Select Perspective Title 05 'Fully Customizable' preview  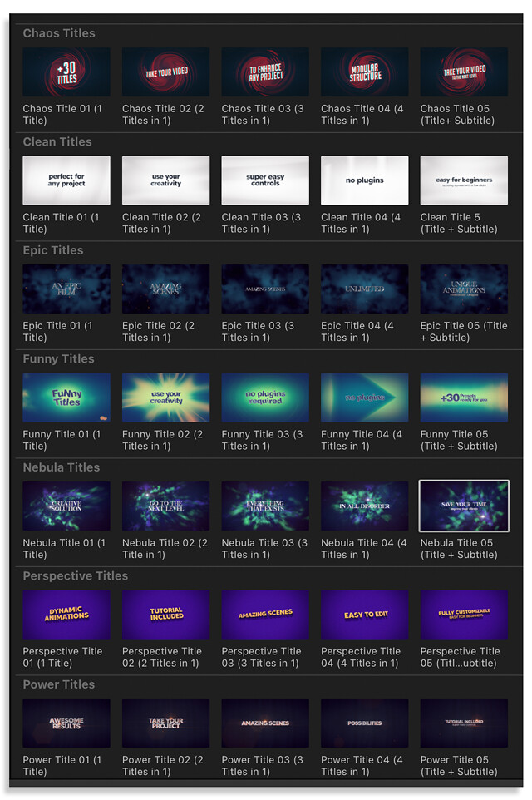464,615
